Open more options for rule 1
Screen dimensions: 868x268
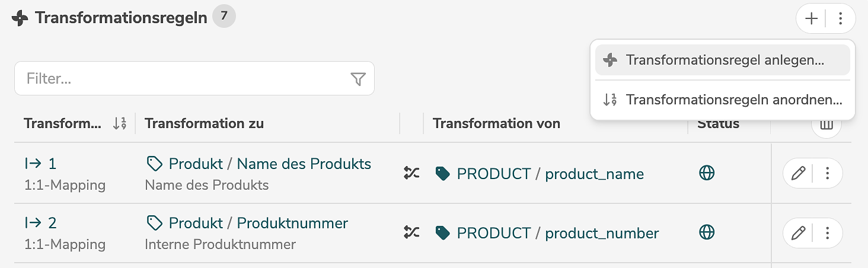click(828, 173)
